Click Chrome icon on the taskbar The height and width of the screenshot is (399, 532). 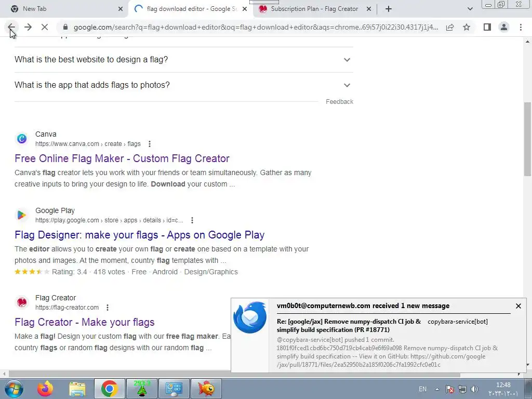point(109,389)
